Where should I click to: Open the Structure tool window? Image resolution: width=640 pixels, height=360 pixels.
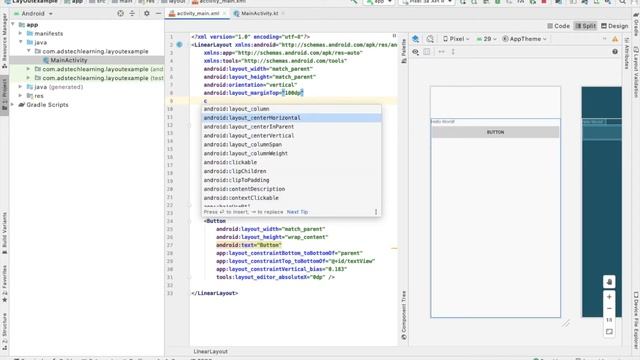click(4, 331)
